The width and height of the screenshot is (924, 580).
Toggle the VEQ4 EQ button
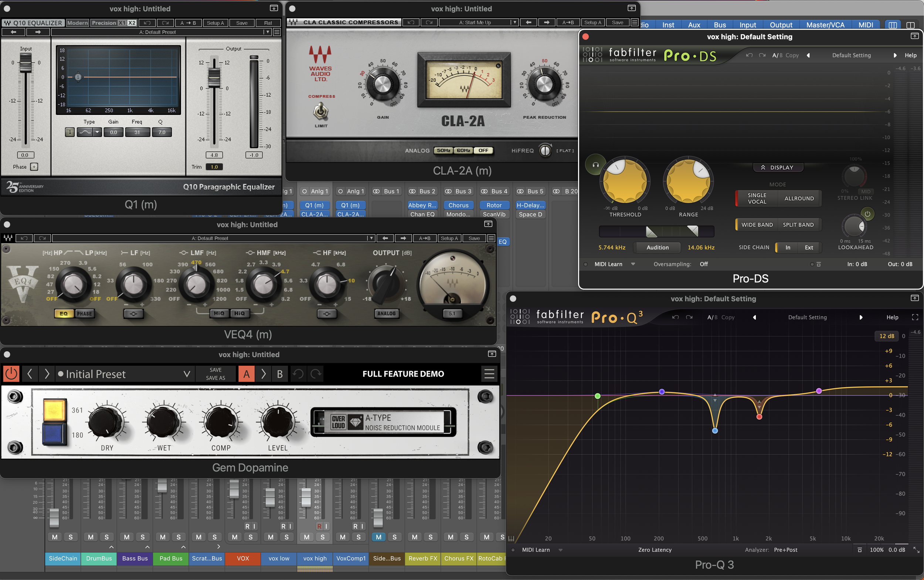pos(64,314)
